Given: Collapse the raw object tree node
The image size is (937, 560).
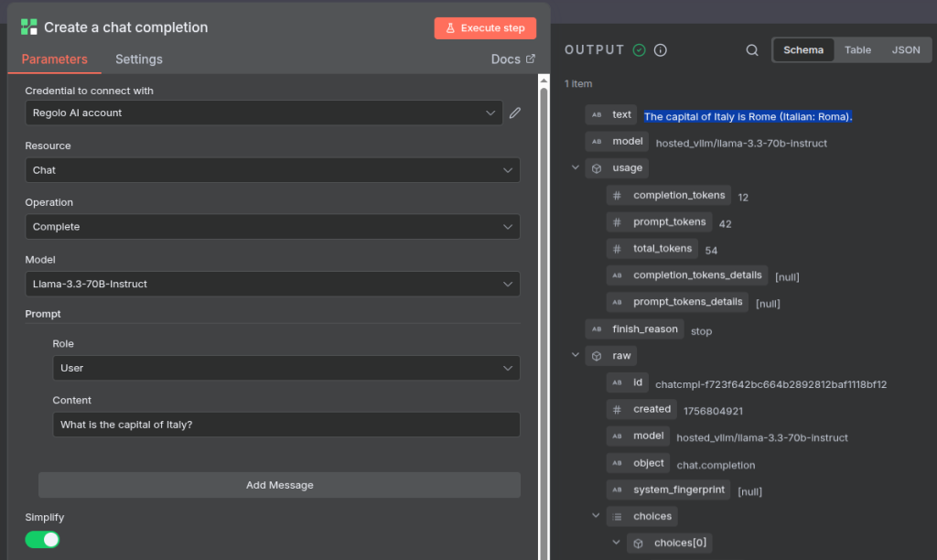Looking at the screenshot, I should [x=575, y=356].
